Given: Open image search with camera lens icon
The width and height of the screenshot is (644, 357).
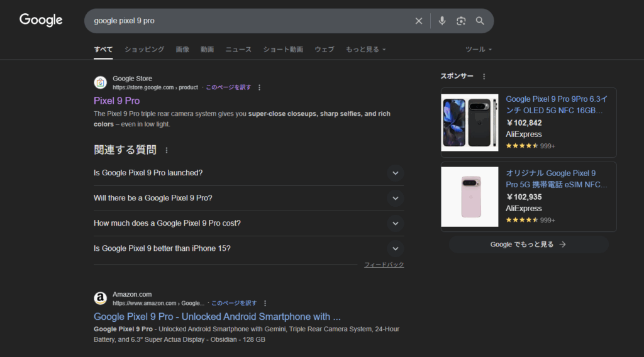Looking at the screenshot, I should click(461, 21).
